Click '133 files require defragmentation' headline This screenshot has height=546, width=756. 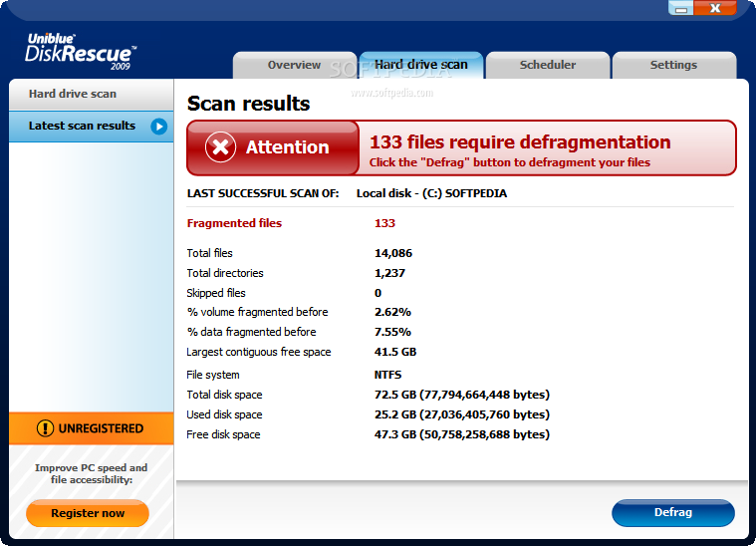(520, 141)
